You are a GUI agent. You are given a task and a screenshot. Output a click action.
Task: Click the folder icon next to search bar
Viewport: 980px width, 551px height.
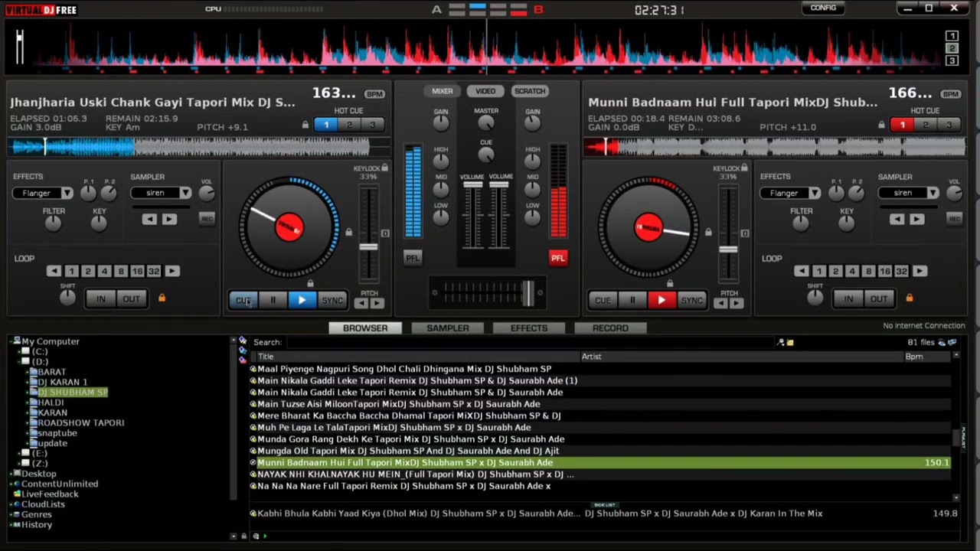point(790,343)
